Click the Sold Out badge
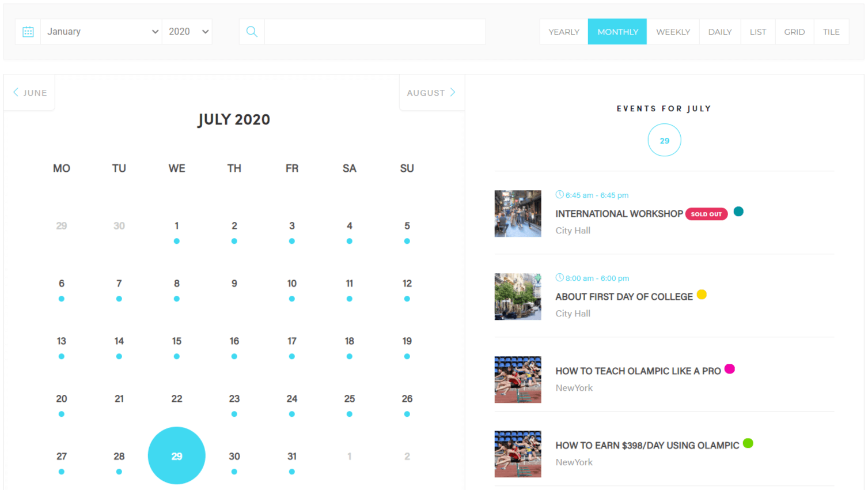 point(707,214)
